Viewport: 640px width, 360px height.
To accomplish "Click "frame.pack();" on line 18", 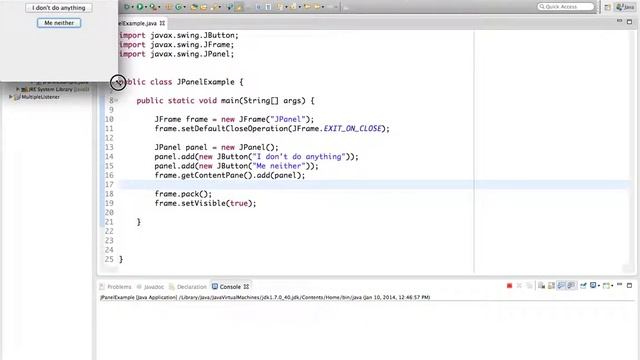I will (183, 194).
